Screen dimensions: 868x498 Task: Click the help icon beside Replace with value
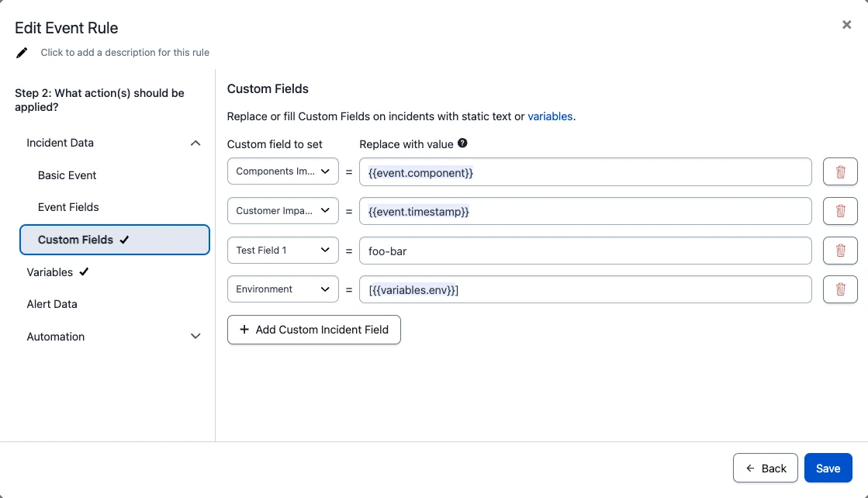[463, 144]
